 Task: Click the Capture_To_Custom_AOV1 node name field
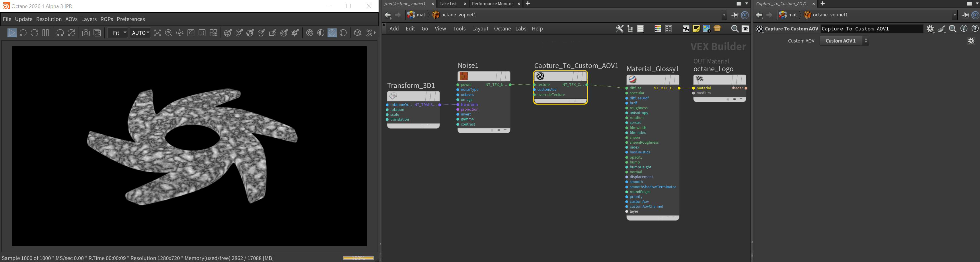coord(871,29)
